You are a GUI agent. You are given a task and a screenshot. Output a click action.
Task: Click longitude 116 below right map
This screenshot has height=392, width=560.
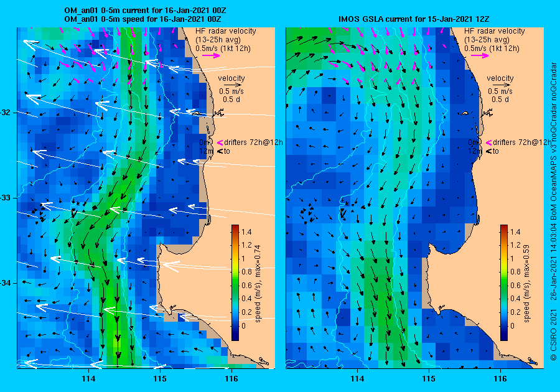click(x=500, y=379)
